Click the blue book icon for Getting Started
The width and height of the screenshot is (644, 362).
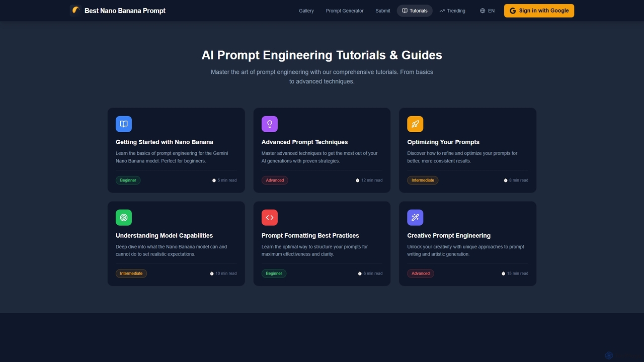(x=124, y=124)
